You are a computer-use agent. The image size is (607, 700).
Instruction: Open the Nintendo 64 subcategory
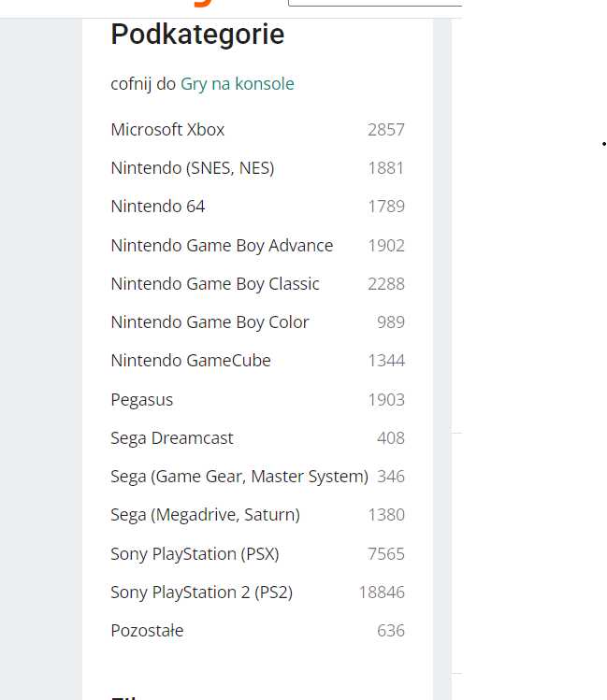click(157, 207)
